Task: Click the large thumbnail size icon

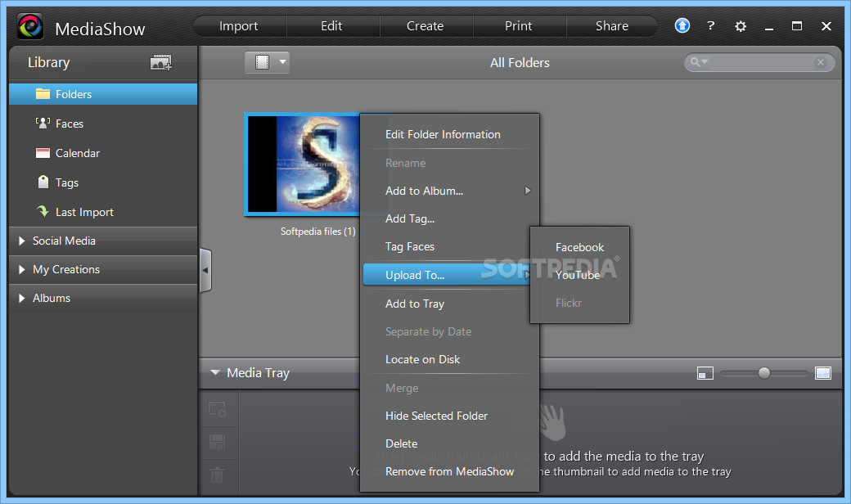Action: [x=823, y=373]
